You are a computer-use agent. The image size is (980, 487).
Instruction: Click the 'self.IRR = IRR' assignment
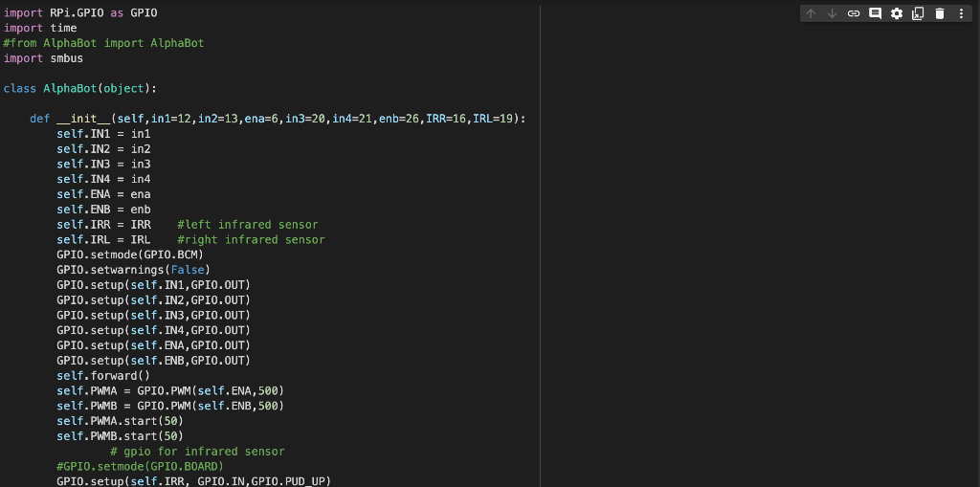[x=103, y=225]
